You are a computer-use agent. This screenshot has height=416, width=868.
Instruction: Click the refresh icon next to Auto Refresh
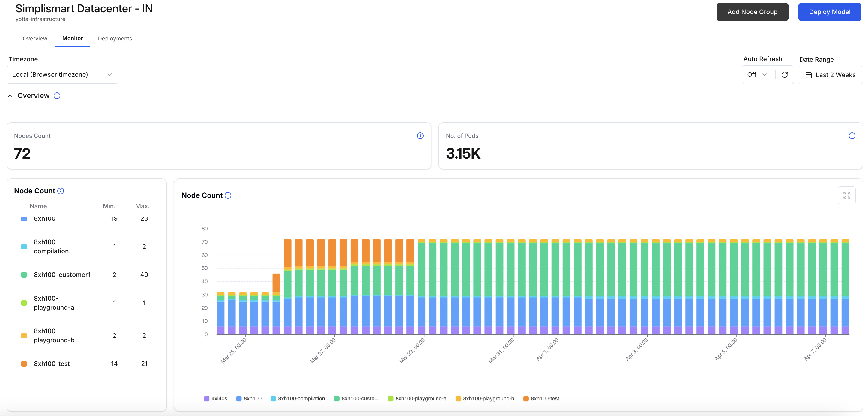coord(784,75)
